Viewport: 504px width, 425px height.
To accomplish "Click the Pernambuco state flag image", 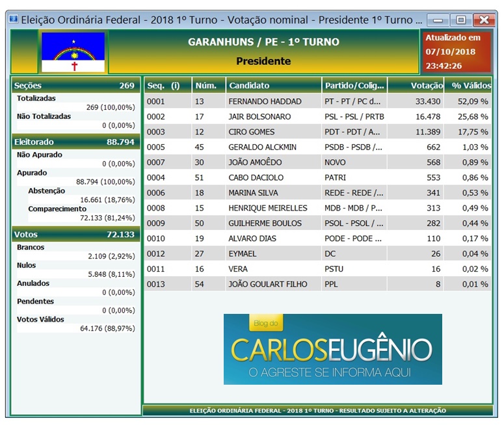I will [x=73, y=52].
